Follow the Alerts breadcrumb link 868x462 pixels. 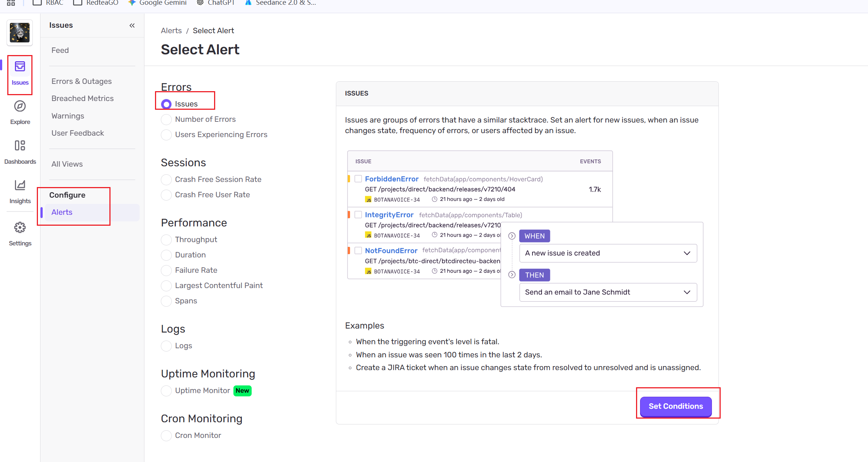[171, 31]
